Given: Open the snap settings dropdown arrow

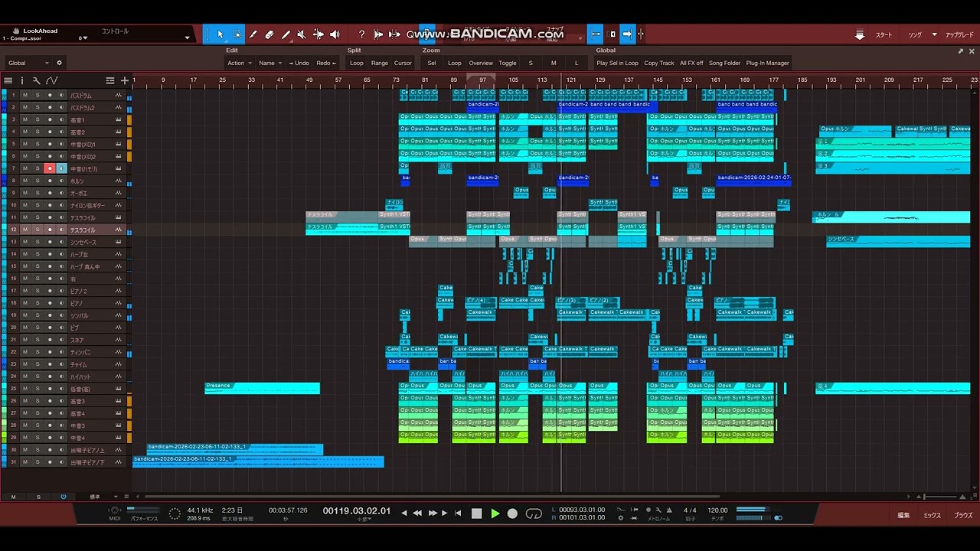Looking at the screenshot, I should pyautogui.click(x=580, y=37).
